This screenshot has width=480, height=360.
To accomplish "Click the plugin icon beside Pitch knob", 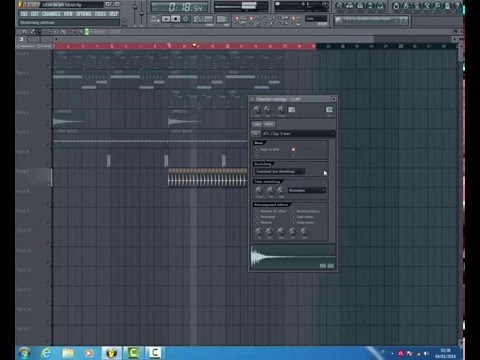I will click(x=292, y=110).
